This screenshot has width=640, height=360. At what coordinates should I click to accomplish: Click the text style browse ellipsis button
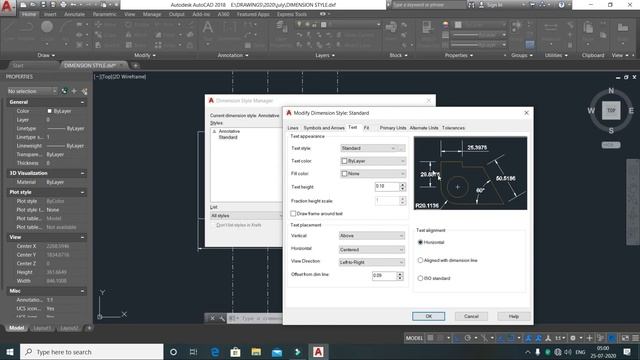tap(402, 148)
